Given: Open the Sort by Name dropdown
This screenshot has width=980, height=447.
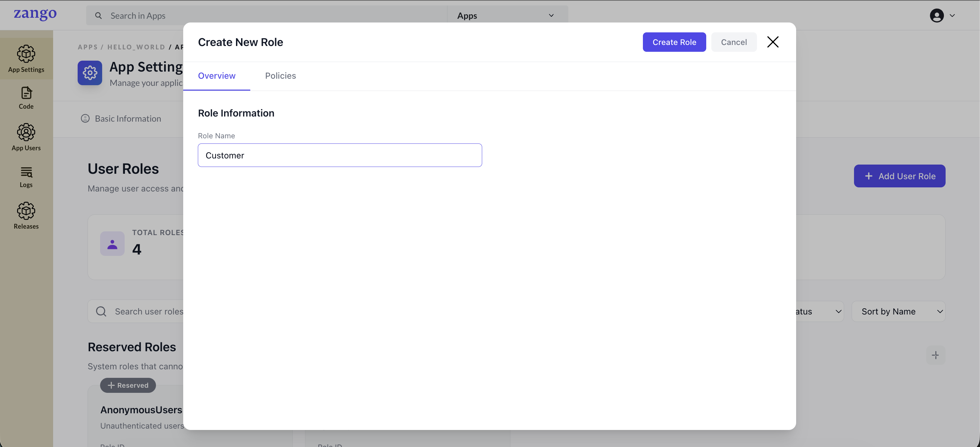Looking at the screenshot, I should coord(898,311).
